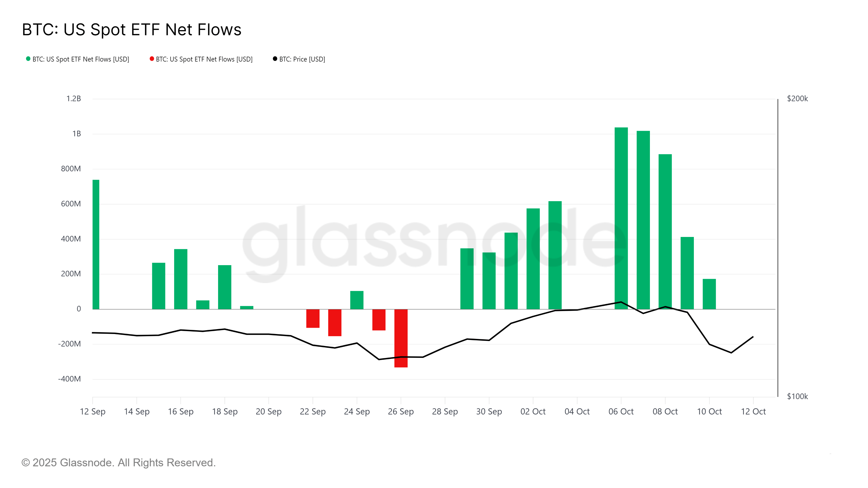Click the "$100k" right price axis label
868x488 pixels.
pyautogui.click(x=797, y=396)
